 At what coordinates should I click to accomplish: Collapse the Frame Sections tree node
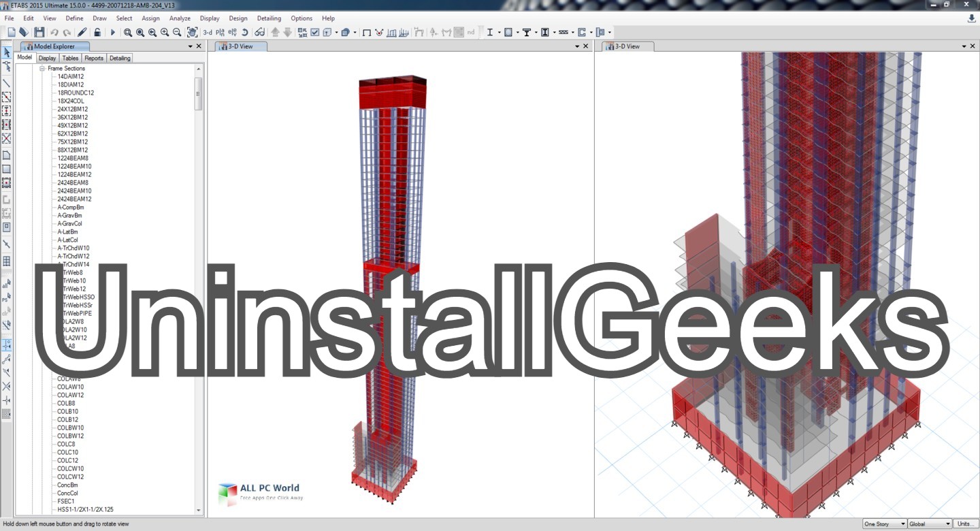click(x=42, y=69)
